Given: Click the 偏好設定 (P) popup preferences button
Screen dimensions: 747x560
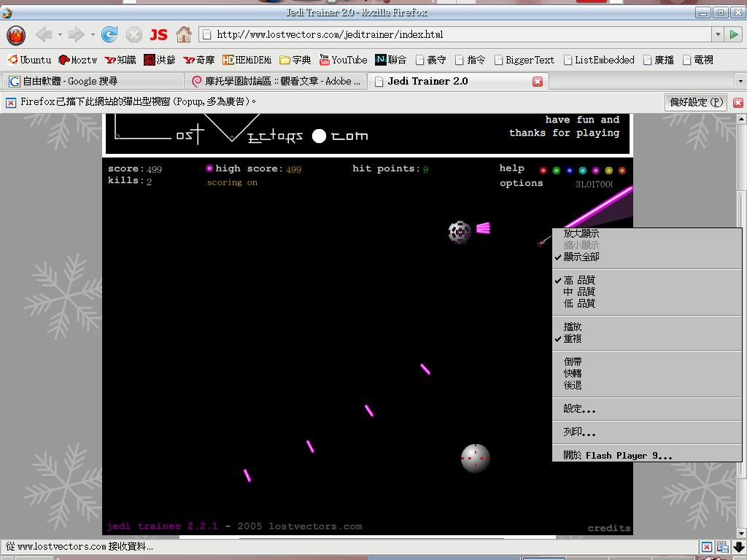Looking at the screenshot, I should [696, 102].
